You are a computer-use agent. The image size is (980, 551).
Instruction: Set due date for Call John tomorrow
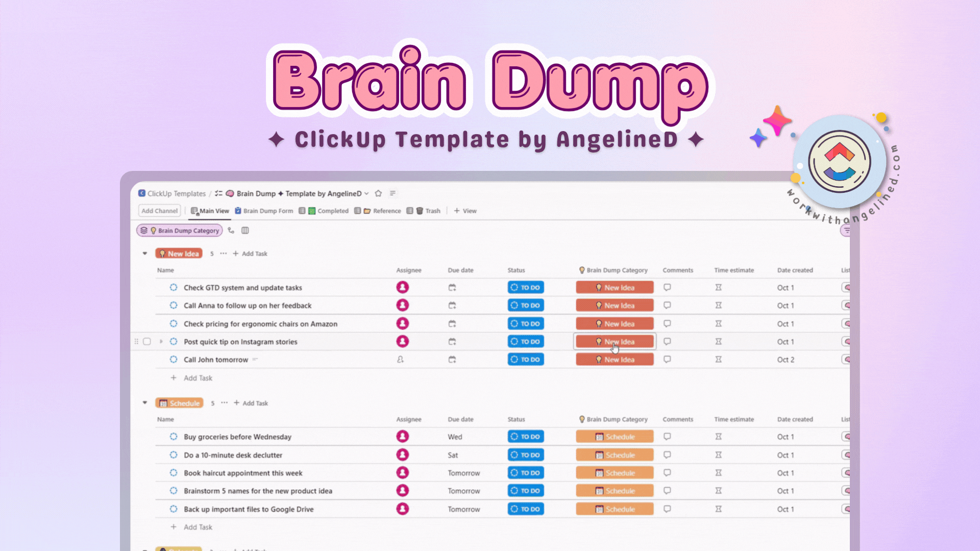[x=452, y=360]
